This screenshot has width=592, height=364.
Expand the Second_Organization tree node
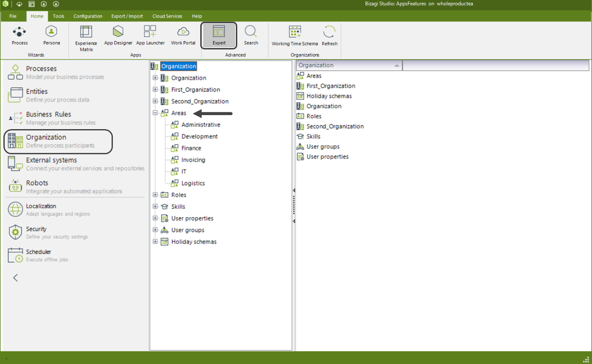coord(155,101)
